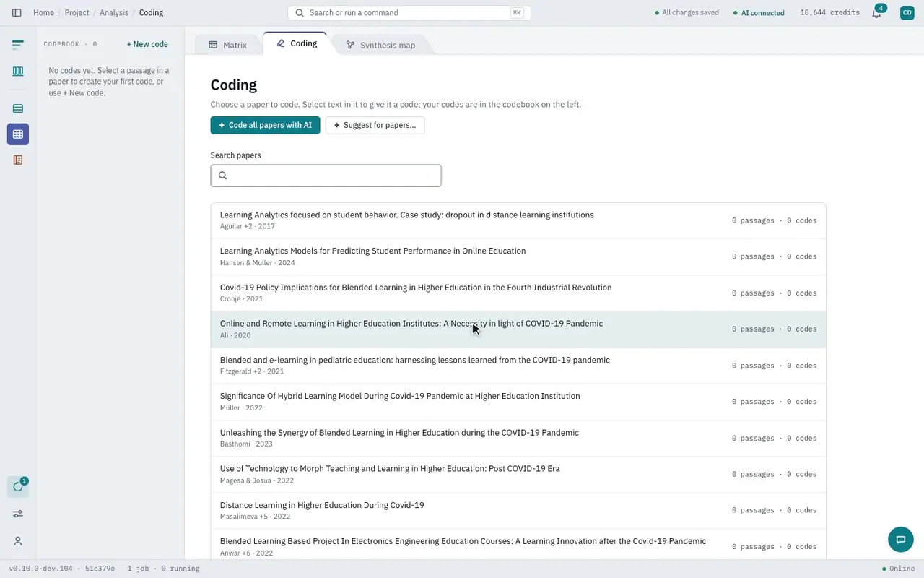Open Fitzgerald pediatric education e-learning paper
Image resolution: width=924 pixels, height=578 pixels.
coord(518,366)
